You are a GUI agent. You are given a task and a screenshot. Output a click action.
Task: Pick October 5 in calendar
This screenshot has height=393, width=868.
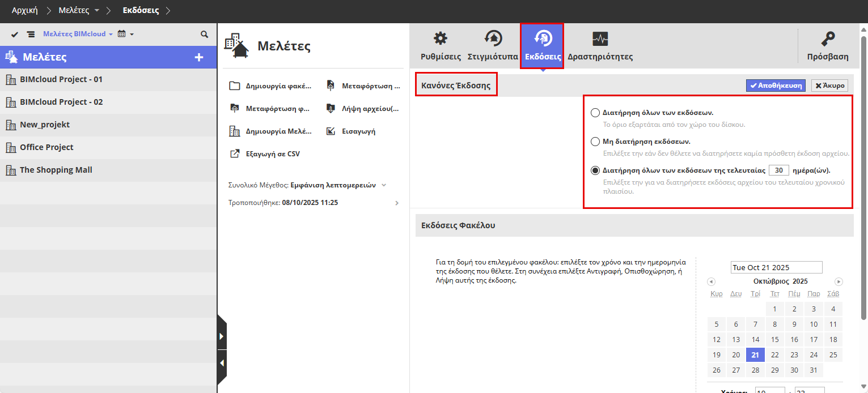717,324
